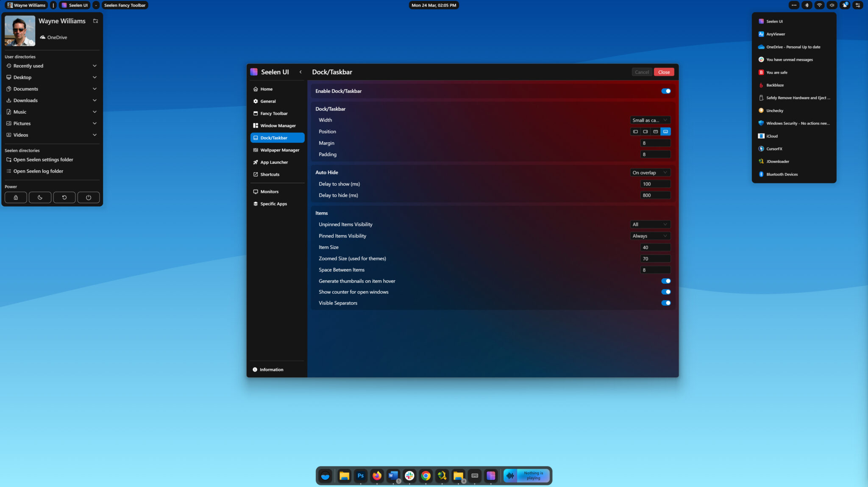
Task: Toggle Generate thumbnails on item hover
Action: tap(666, 281)
